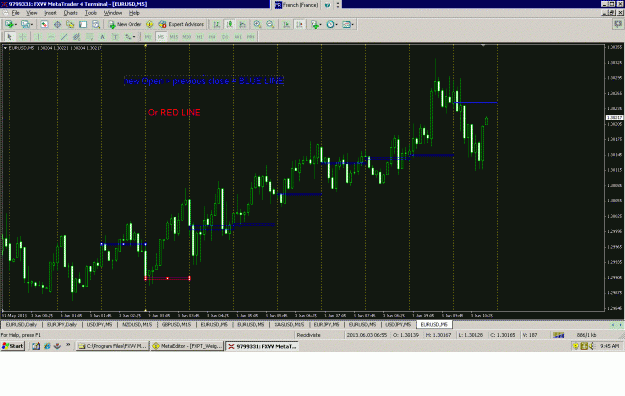This screenshot has height=396, width=625.
Task: Switch to the XAGUSD,M15 chart tab
Action: tap(289, 325)
